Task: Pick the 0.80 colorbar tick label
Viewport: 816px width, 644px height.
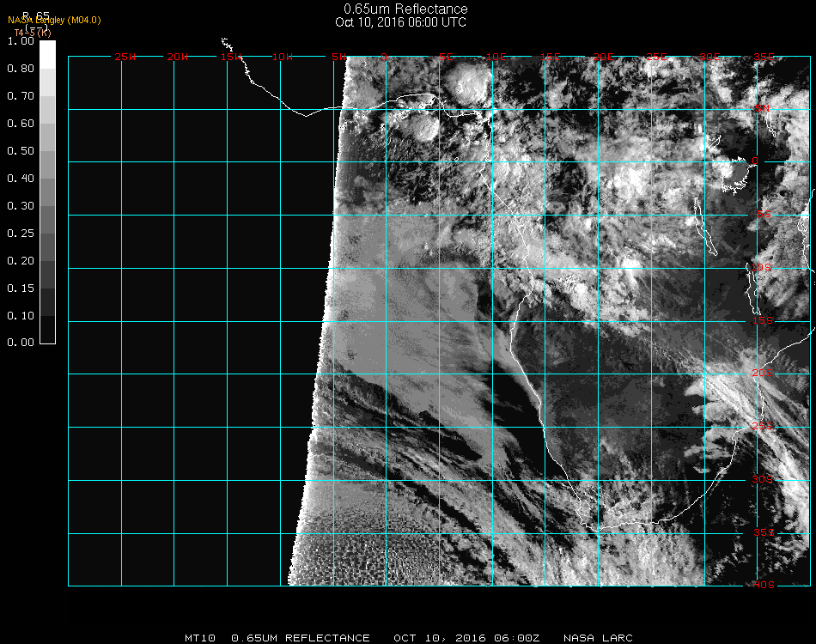Action: click(21, 69)
